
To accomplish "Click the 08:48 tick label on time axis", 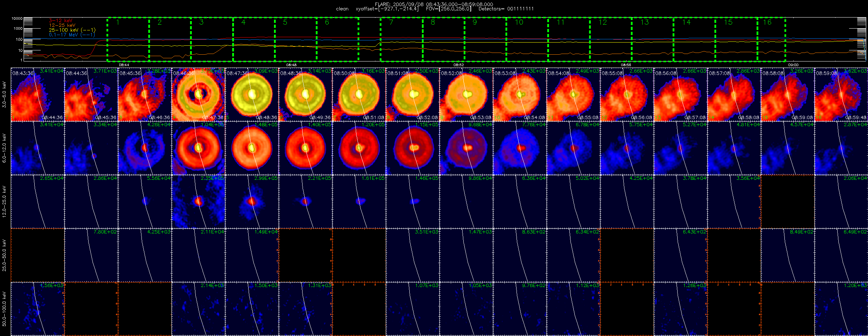I will pyautogui.click(x=291, y=65).
